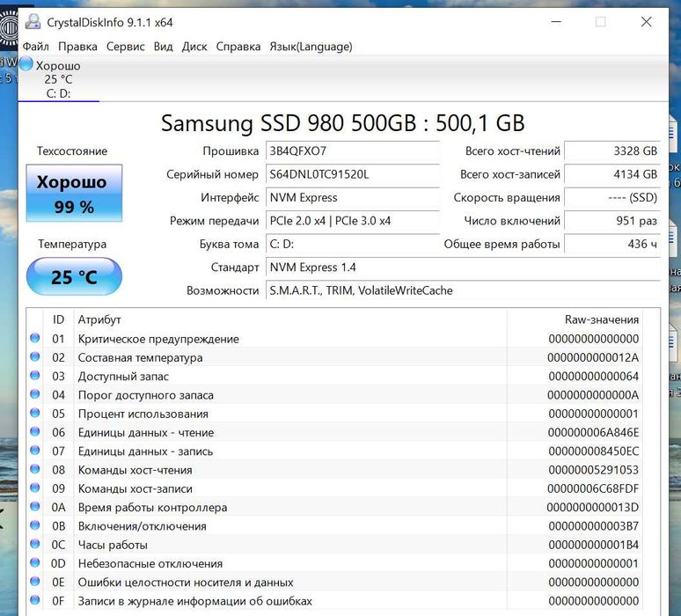Click the features field with S.M.A.R.T., TRIM

coord(463,290)
